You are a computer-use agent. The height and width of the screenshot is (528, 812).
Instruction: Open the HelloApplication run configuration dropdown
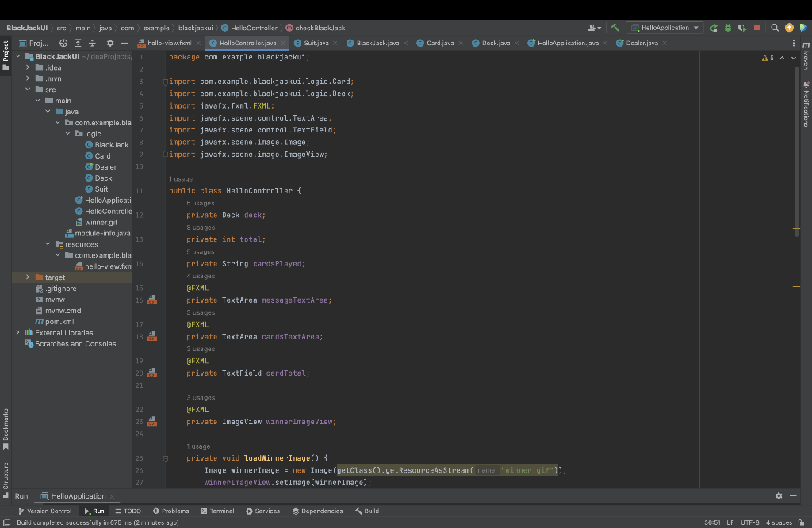pyautogui.click(x=665, y=28)
